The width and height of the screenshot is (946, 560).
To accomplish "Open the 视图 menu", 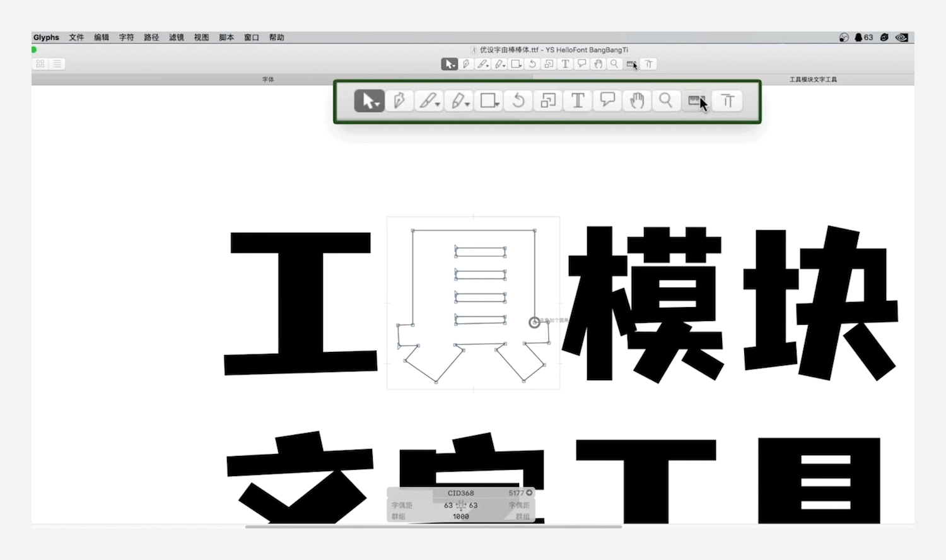I will point(201,37).
